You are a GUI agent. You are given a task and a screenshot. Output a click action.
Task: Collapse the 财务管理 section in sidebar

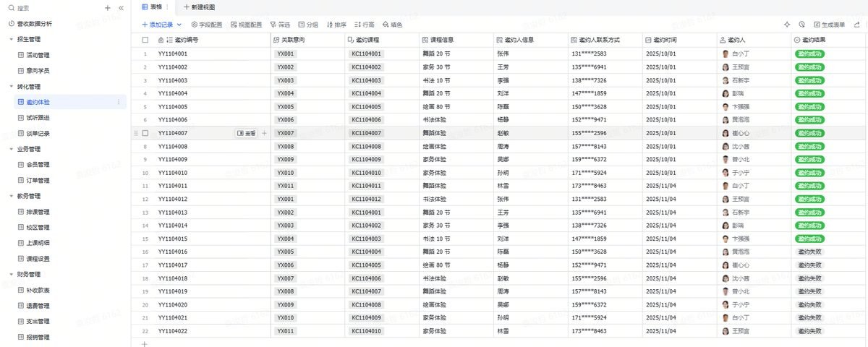tap(11, 275)
